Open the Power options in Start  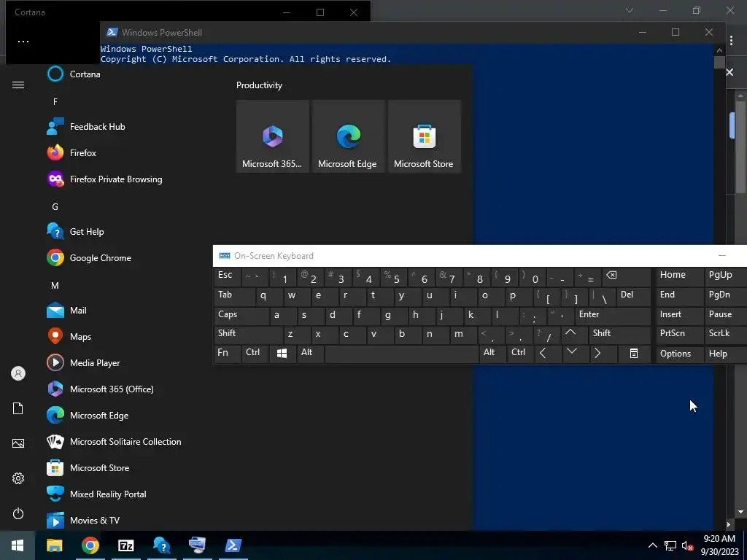click(18, 514)
